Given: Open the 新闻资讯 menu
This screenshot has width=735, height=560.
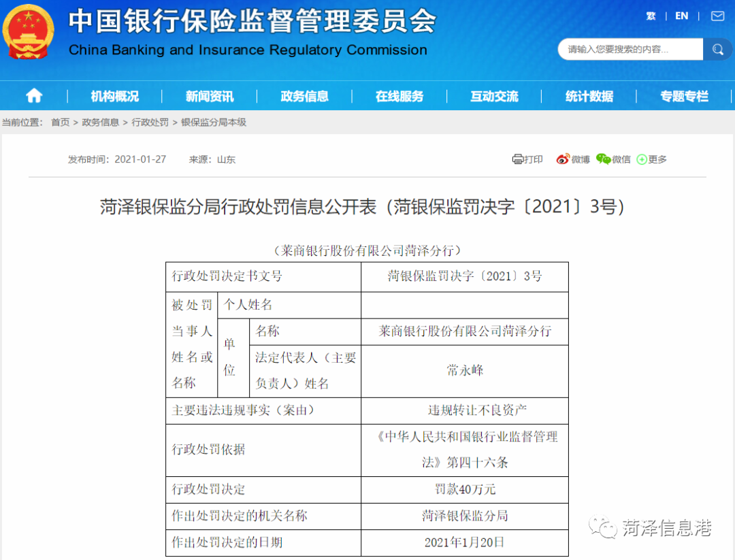Looking at the screenshot, I should [210, 97].
